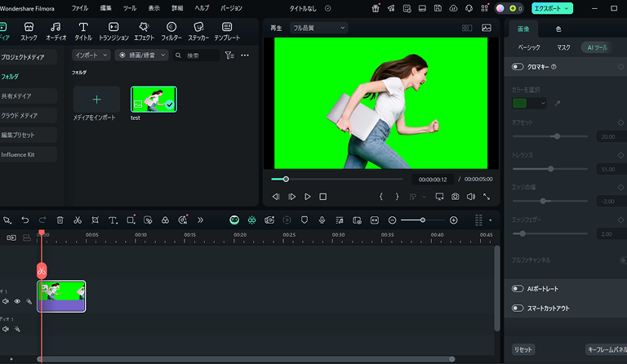Screen dimensions: 627x364
Task: Open the Effects tab
Action: [x=144, y=32]
